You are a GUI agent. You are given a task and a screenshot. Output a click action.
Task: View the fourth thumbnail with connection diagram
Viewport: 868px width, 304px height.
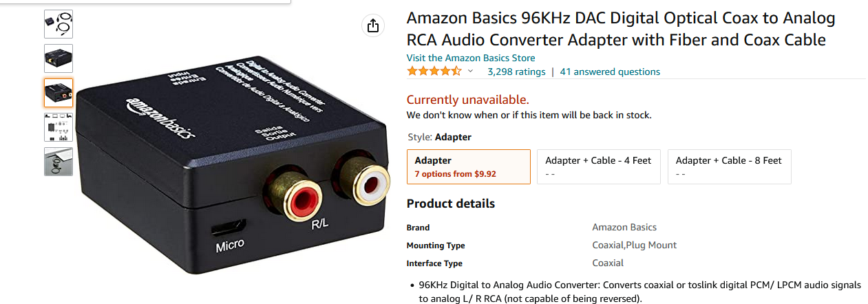(59, 127)
